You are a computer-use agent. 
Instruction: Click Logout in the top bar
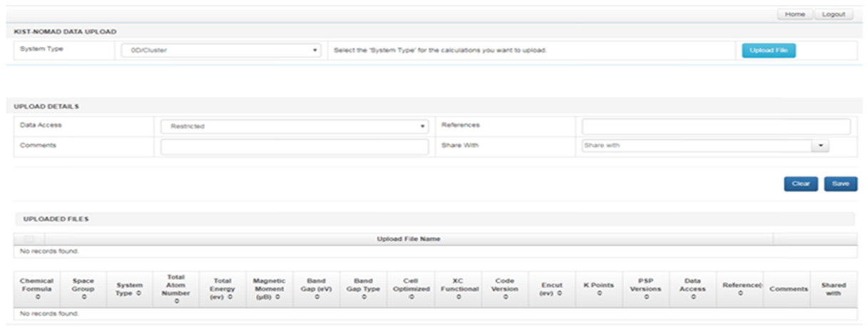(833, 14)
